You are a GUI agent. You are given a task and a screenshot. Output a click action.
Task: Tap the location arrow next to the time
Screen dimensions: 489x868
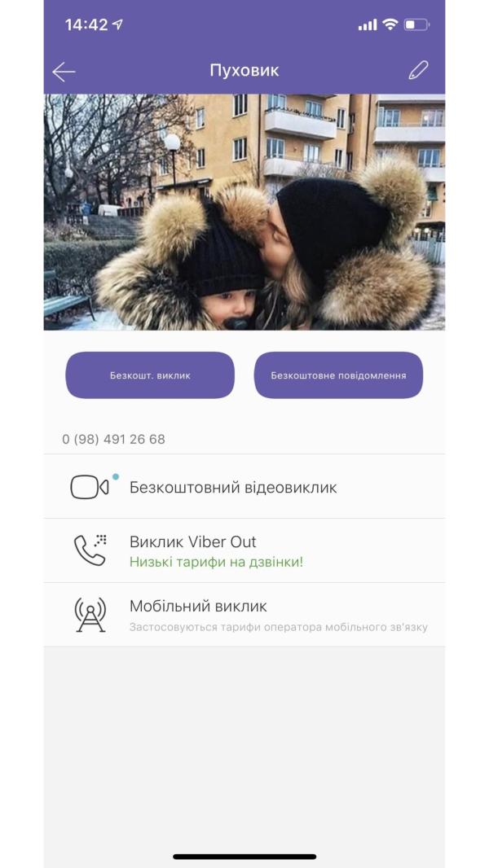tap(117, 24)
